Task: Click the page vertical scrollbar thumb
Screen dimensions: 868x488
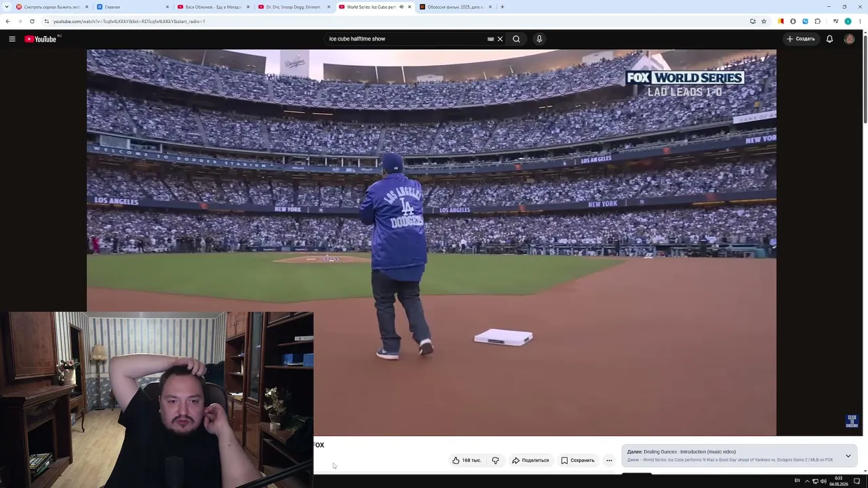Action: 865,78
